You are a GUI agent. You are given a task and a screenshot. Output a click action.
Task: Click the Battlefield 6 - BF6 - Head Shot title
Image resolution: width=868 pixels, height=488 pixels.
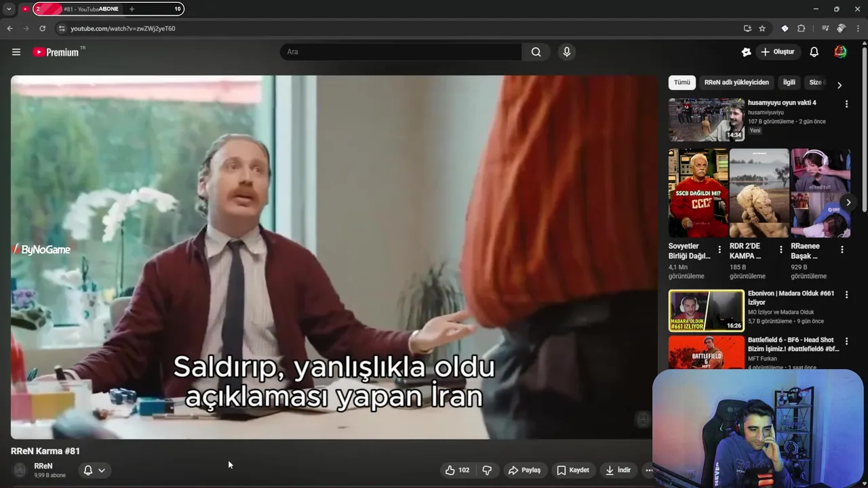pos(793,344)
